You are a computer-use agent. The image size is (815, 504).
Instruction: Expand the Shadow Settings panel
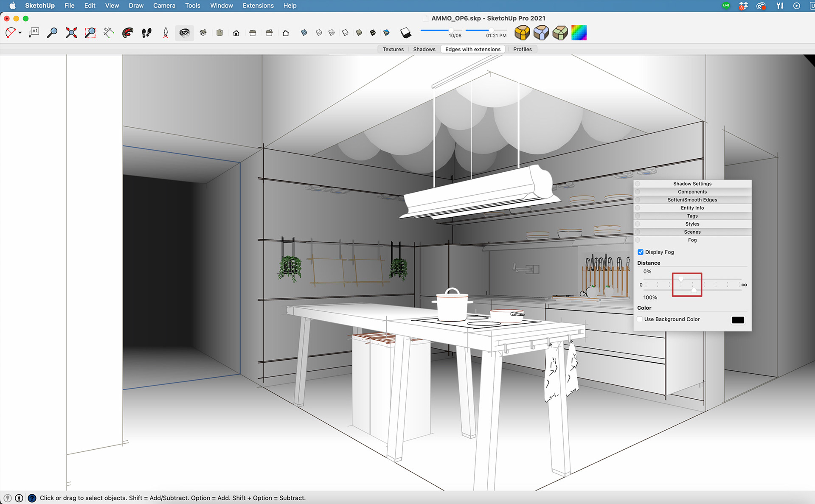[x=692, y=184]
